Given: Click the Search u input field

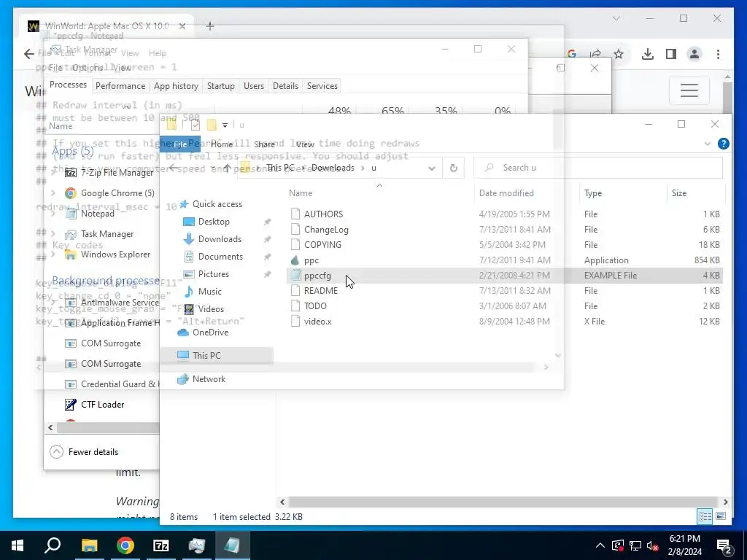Looking at the screenshot, I should 598,168.
